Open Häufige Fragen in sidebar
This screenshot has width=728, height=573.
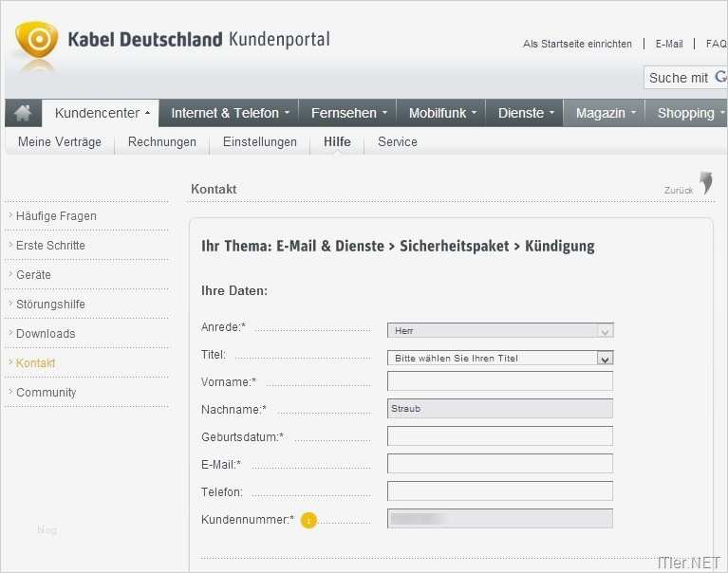56,216
